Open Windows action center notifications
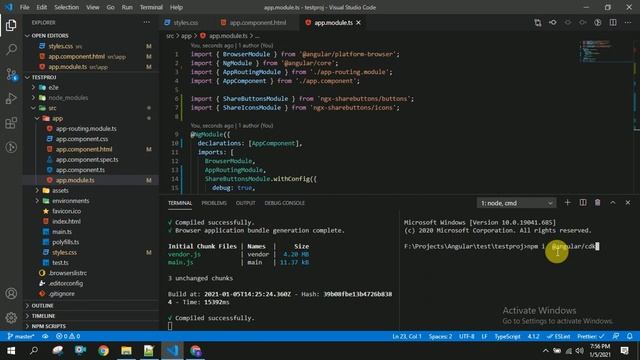This screenshot has width=640, height=360. point(624,351)
